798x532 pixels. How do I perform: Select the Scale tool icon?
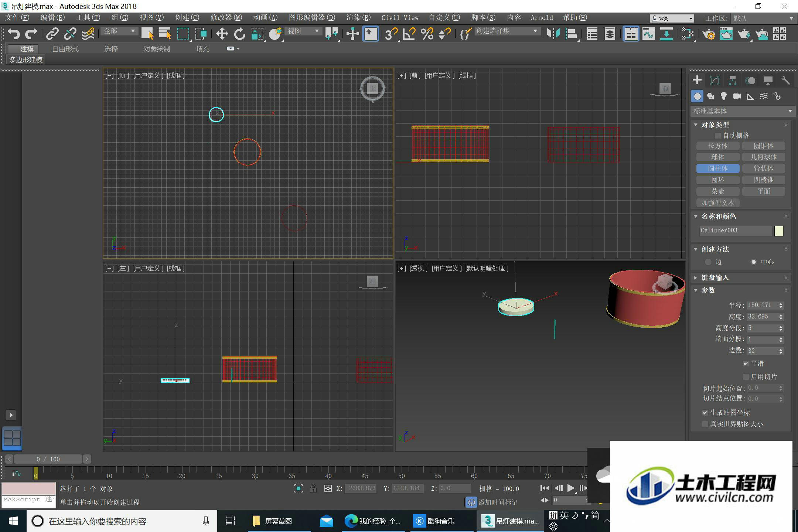(x=258, y=34)
